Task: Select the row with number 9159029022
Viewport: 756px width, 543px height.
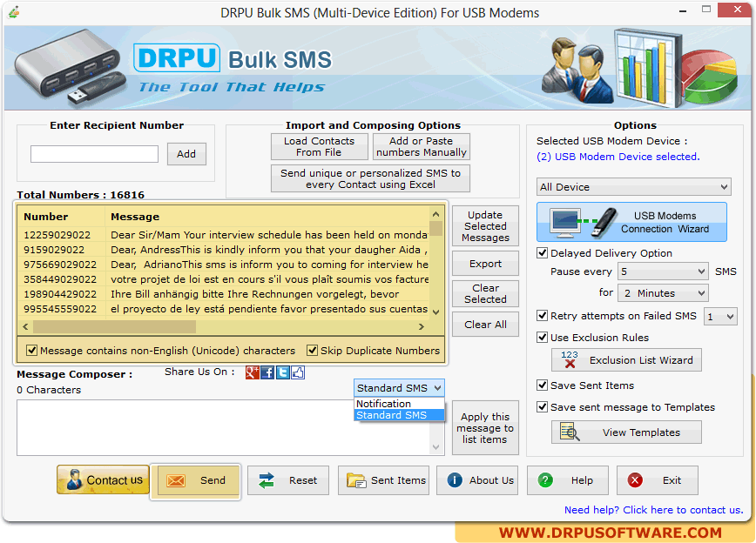Action: coord(224,250)
